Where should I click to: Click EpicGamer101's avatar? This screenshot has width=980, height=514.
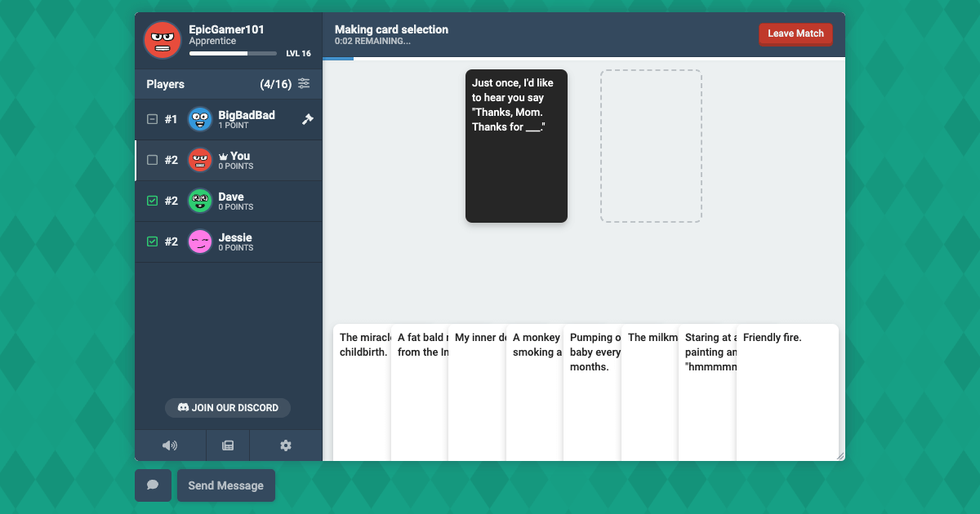coord(162,39)
